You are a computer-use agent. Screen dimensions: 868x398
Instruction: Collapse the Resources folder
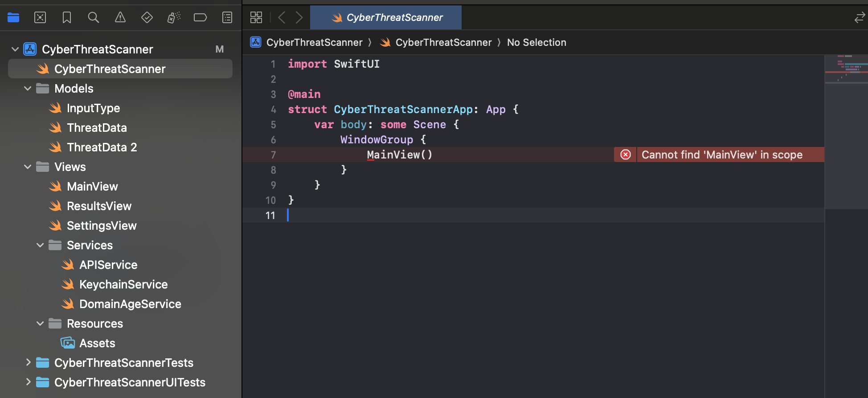tap(40, 323)
